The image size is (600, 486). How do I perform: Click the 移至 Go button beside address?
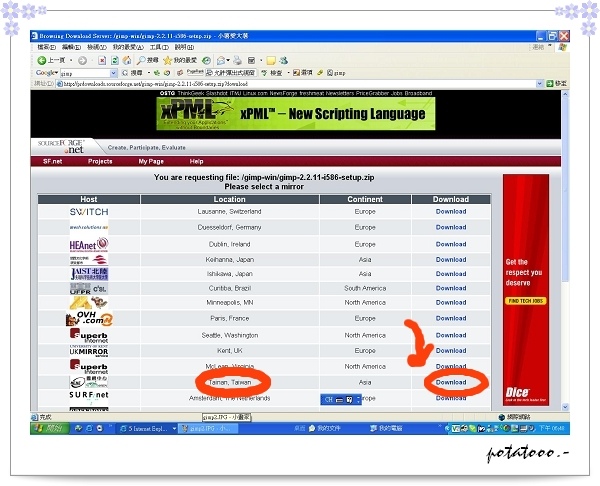pos(556,83)
